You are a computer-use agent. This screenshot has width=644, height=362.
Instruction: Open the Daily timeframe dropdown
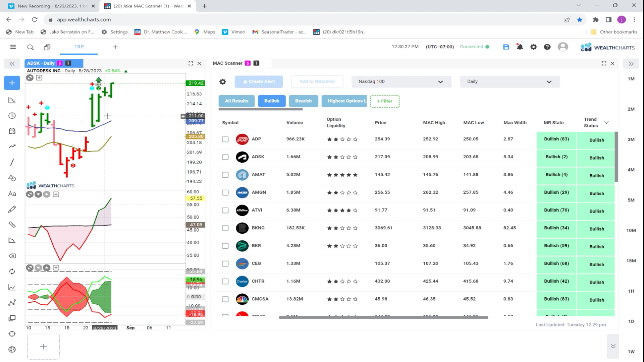[510, 81]
